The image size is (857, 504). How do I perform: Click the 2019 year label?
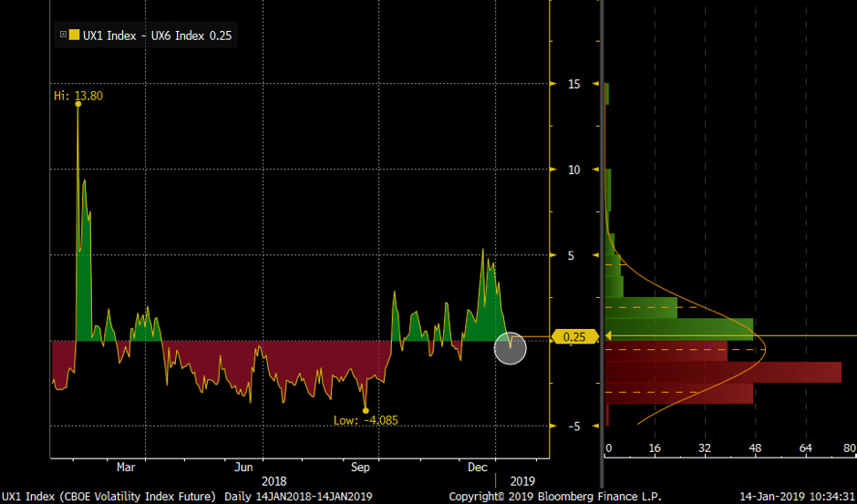tap(522, 481)
